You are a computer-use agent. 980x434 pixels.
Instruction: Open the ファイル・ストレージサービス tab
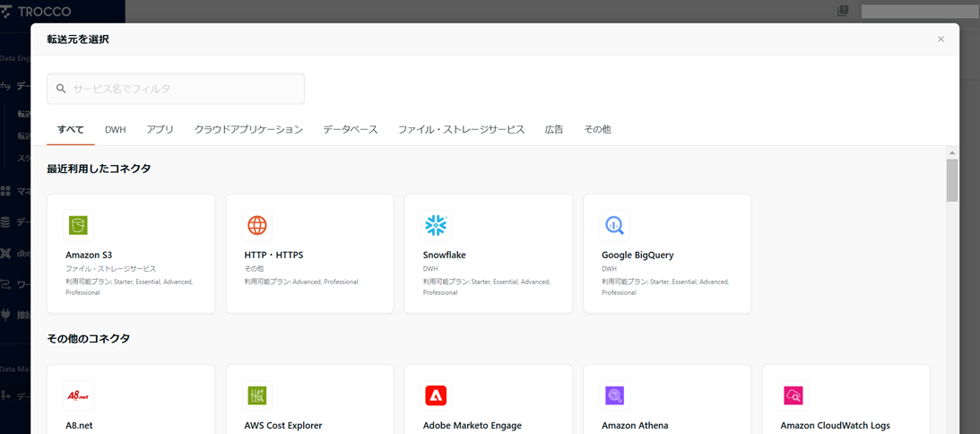point(461,129)
